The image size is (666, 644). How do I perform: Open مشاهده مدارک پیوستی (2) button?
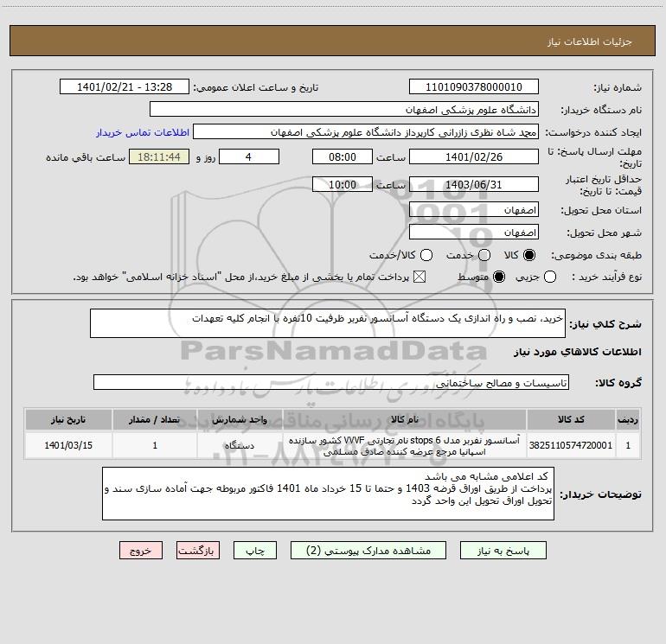[x=368, y=551]
